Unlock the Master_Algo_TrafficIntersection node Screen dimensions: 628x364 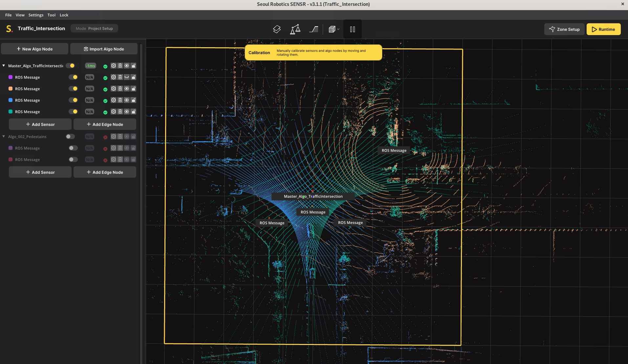(134, 66)
